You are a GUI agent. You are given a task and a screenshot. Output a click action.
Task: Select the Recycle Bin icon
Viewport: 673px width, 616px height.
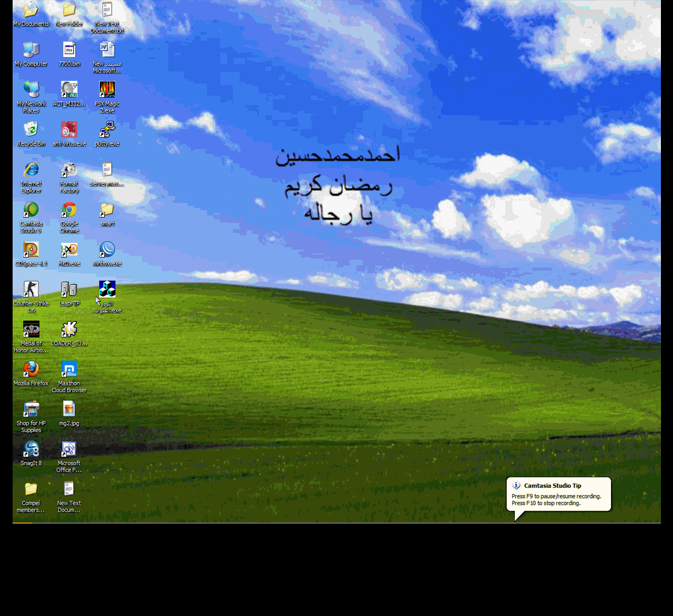(31, 130)
